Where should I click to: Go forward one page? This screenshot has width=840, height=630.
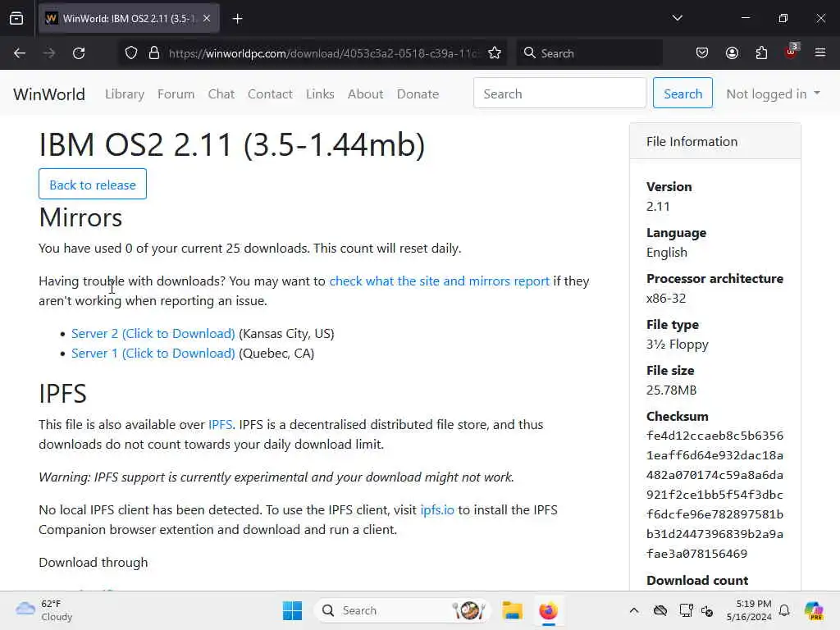[49, 53]
